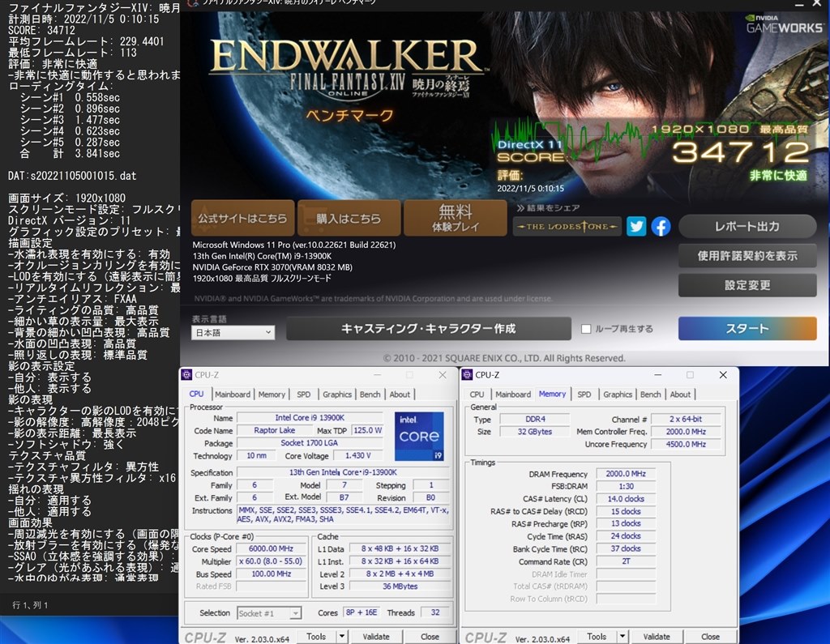Click the レポート出力 report output button
The height and width of the screenshot is (644, 830).
[747, 227]
